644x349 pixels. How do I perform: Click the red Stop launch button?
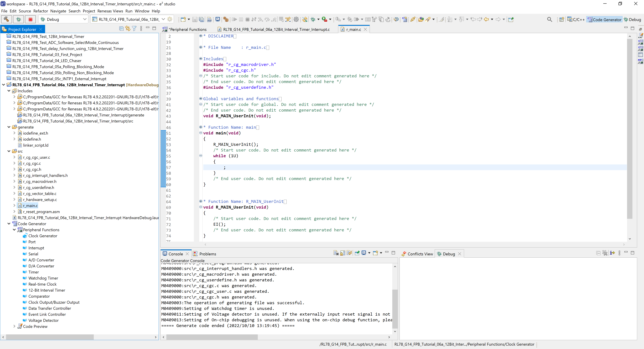[31, 19]
